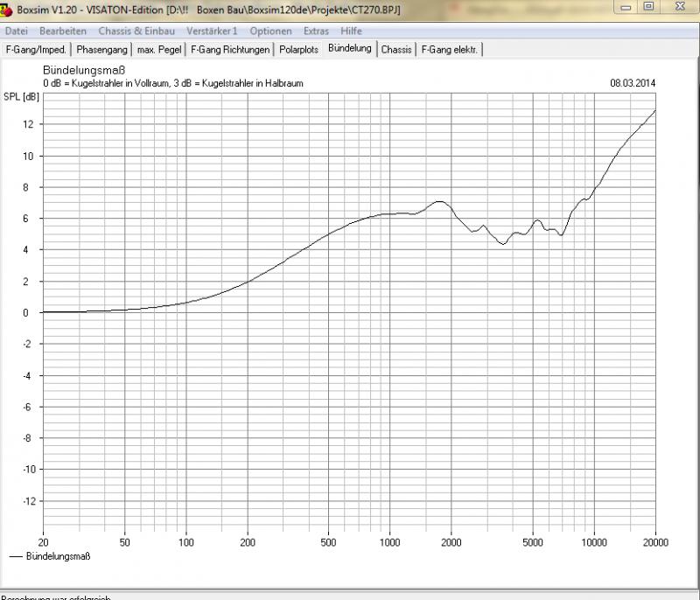Click the 0 dB axis value
Screen dimensions: 700x600
26,313
